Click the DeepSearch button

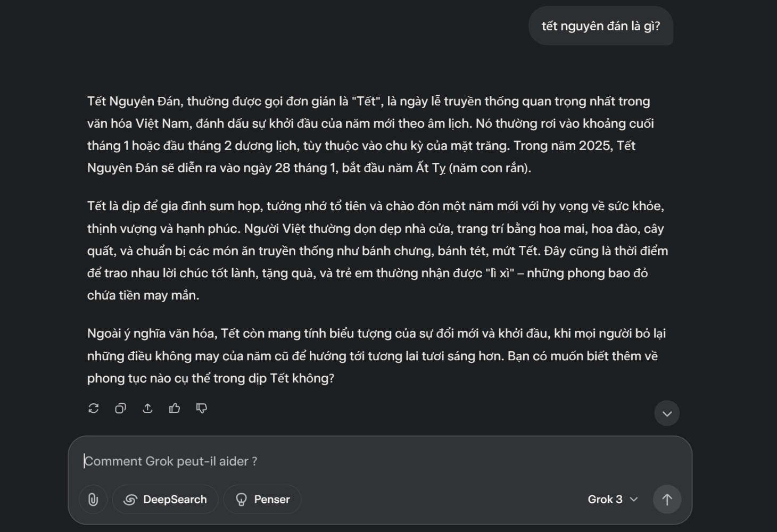(165, 499)
